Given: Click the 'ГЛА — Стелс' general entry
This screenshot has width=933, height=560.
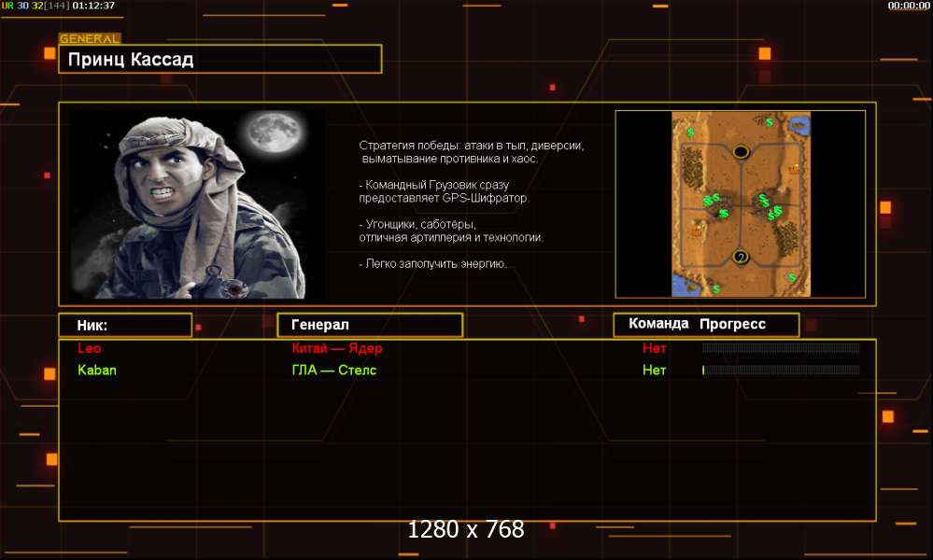Looking at the screenshot, I should 333,370.
